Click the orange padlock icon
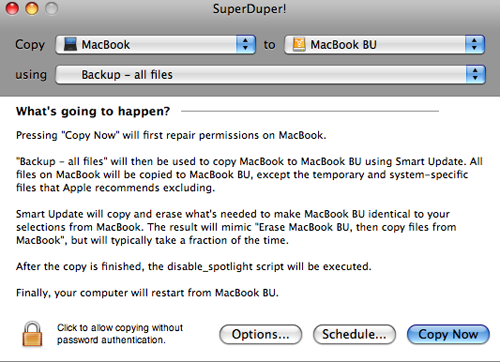 pyautogui.click(x=32, y=334)
